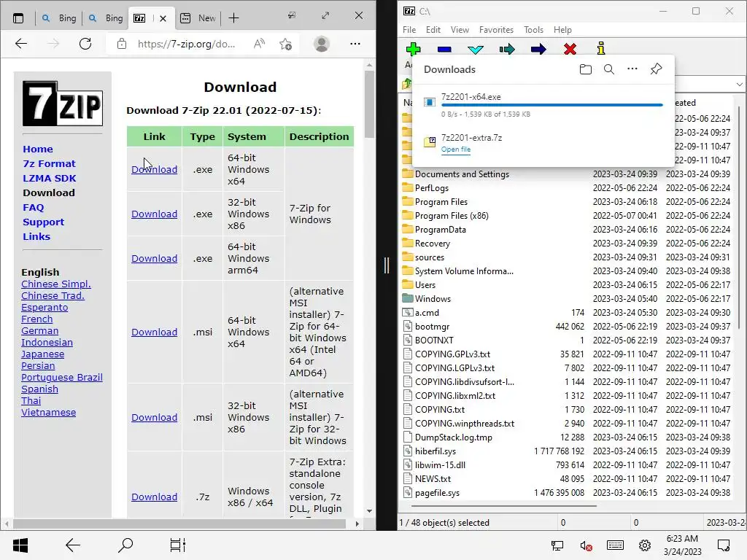Click Download link for 32-bit x86 exe
This screenshot has width=747, height=560.
(155, 214)
